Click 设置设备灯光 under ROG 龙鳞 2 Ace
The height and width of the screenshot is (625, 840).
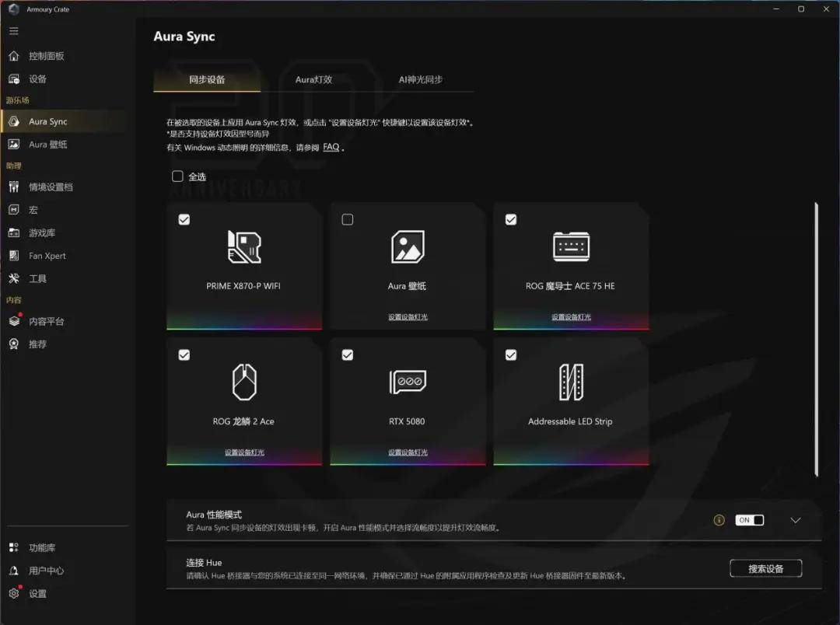[x=244, y=452]
